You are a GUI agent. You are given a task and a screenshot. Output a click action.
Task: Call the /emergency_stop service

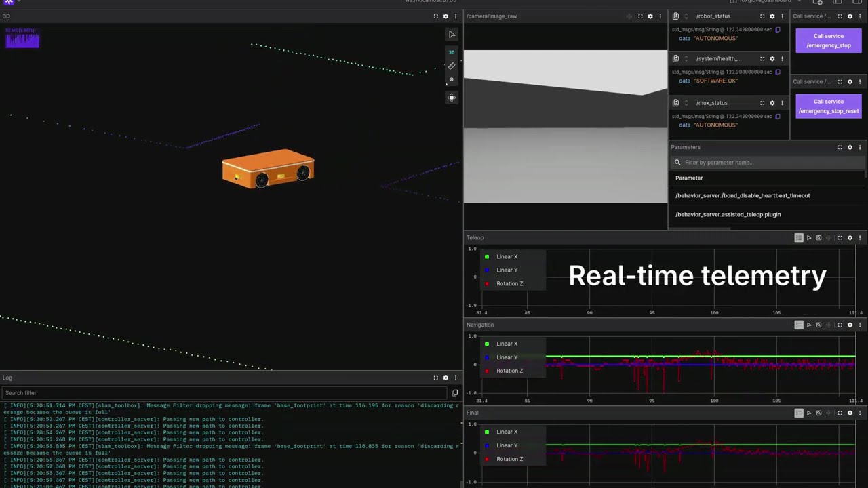pos(828,41)
